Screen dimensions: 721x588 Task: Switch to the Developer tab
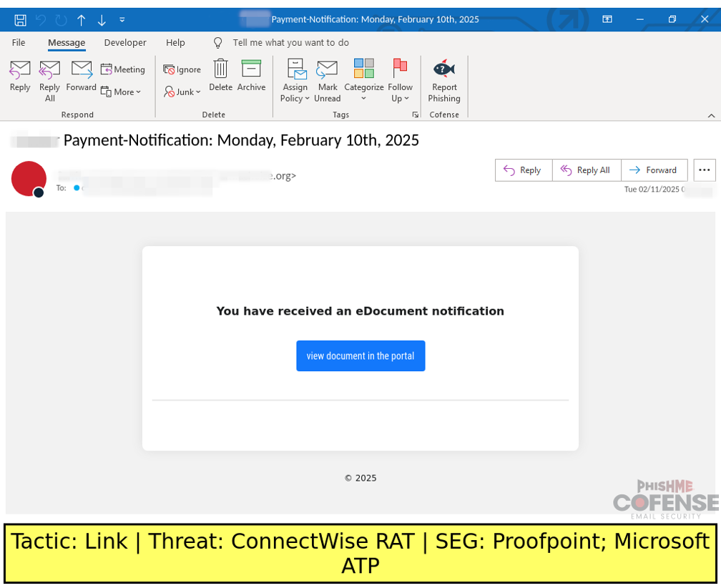pos(124,42)
